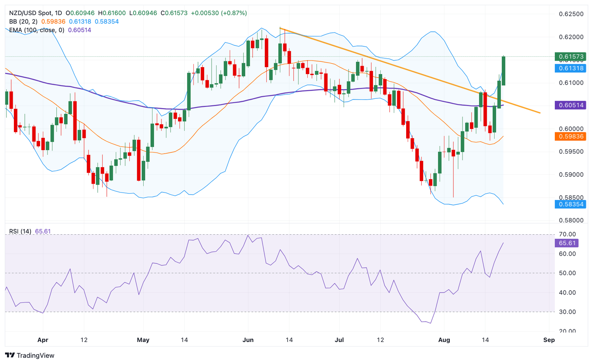
Task: Click the latest green candlestick
Action: pos(503,71)
